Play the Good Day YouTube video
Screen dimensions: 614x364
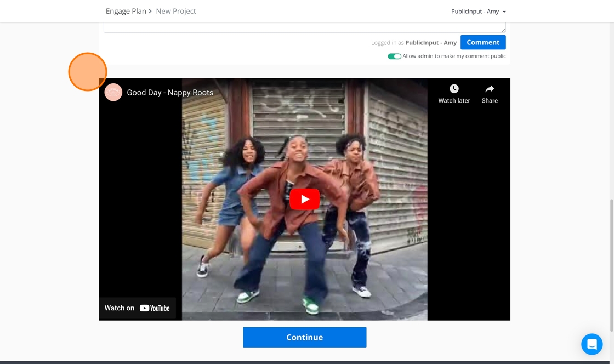click(304, 199)
